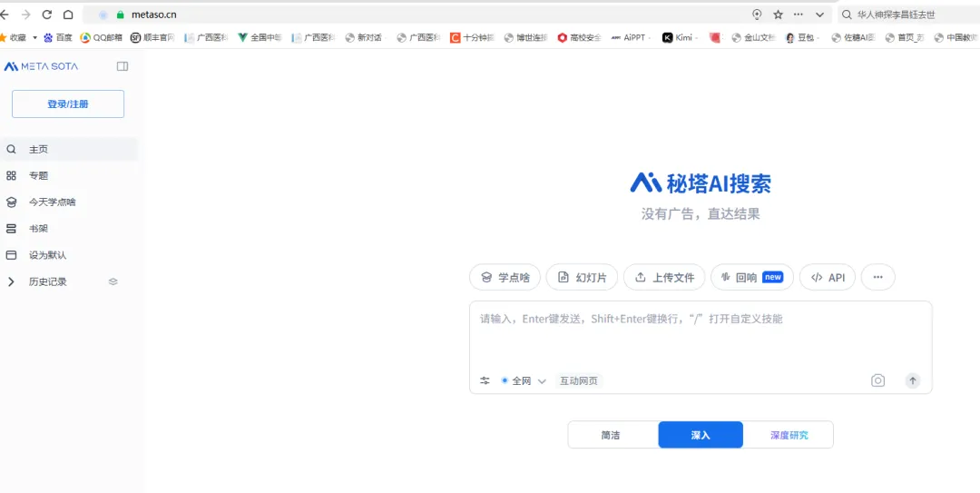The image size is (980, 493).
Task: Open the 豆包 bookmark
Action: click(x=802, y=37)
